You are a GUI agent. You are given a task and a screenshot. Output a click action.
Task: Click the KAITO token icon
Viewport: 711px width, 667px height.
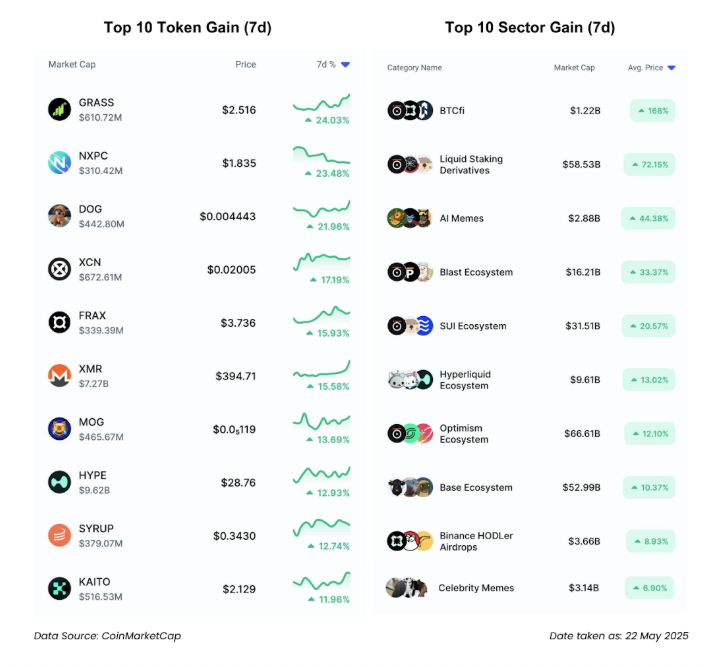[59, 589]
